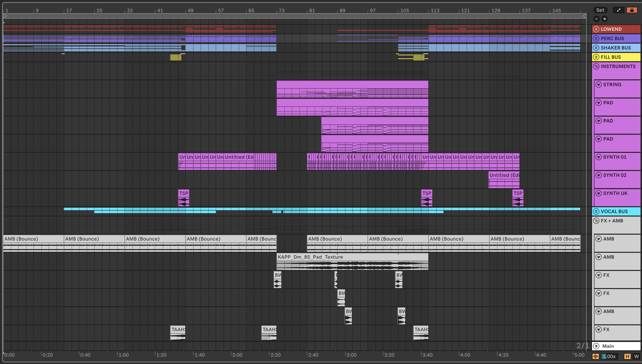Click the 2:00 mark on time ruler
This screenshot has height=364, width=642.
pos(237,355)
